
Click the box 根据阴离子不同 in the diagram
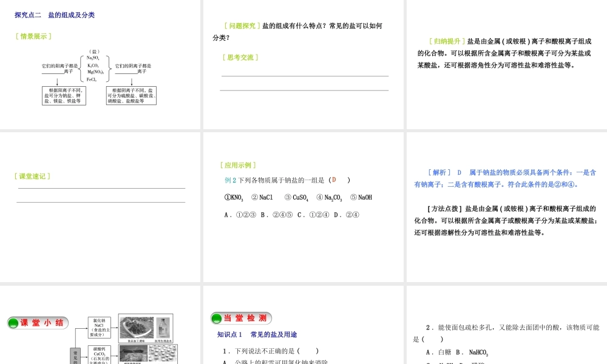[x=131, y=95]
